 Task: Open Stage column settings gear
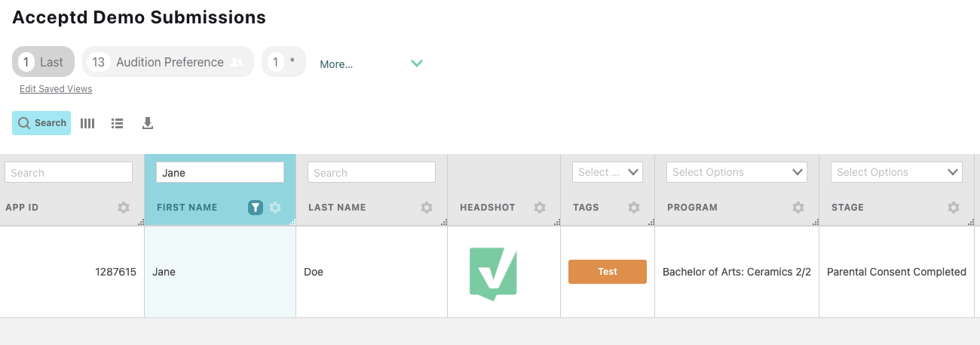point(954,208)
